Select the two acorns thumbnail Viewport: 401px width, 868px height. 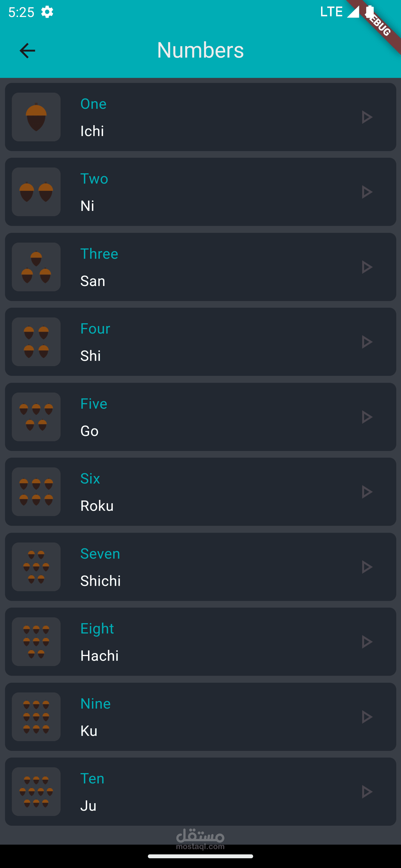pyautogui.click(x=36, y=192)
